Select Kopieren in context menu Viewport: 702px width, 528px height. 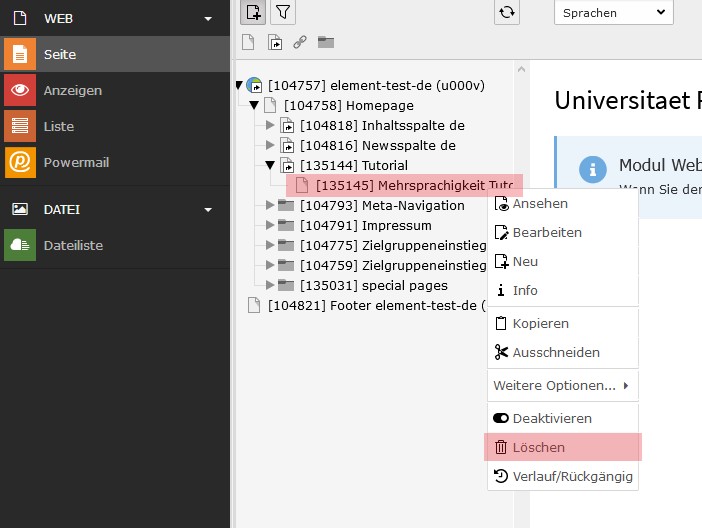pyautogui.click(x=541, y=324)
